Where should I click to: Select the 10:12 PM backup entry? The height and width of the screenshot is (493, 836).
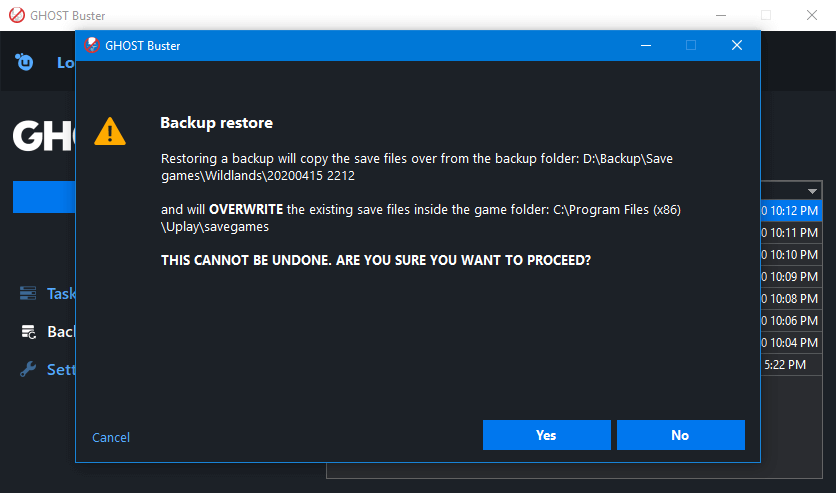click(x=791, y=211)
